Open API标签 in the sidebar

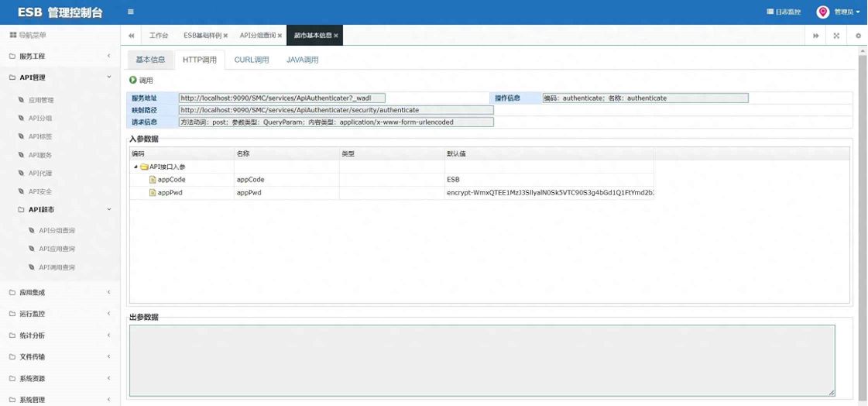point(39,137)
